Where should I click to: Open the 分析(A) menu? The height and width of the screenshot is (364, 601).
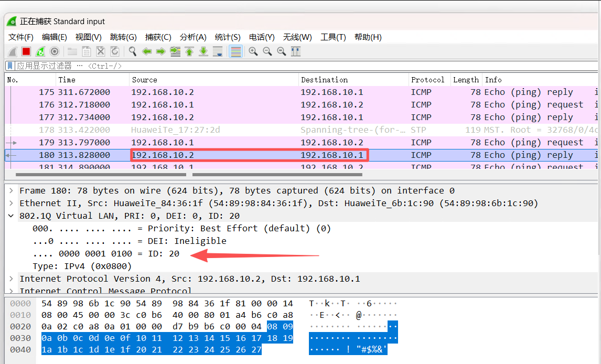point(193,37)
